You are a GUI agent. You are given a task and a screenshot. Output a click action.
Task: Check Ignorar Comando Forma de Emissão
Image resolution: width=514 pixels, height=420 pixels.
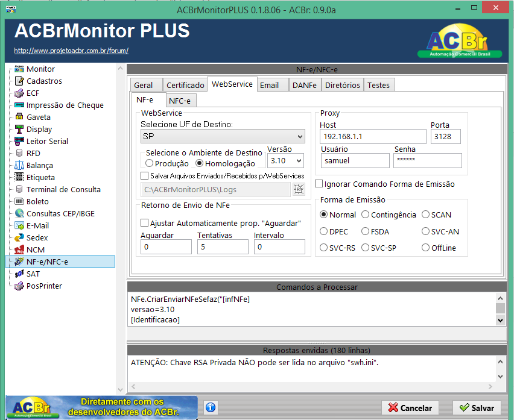click(319, 184)
